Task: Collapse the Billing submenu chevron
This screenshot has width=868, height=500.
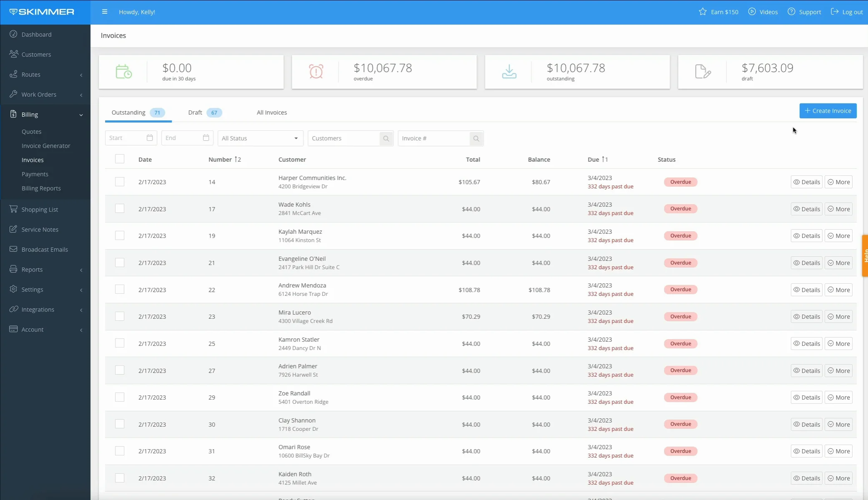Action: [81, 115]
